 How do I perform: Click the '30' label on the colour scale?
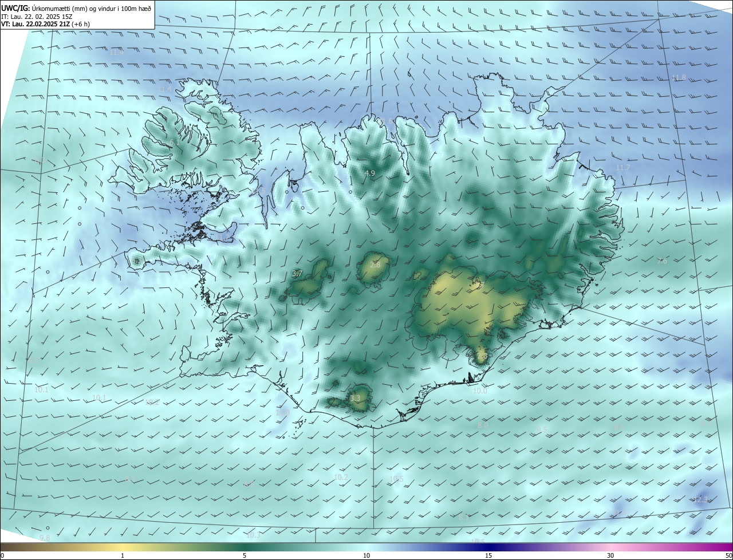click(610, 555)
